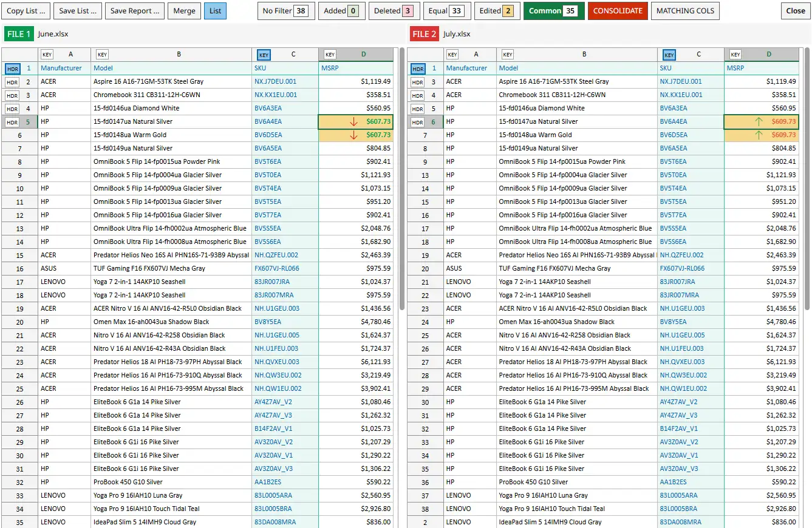Screen dimensions: 812x528
Task: Click File 1 Yoga Pro 9 Luna Gray cell
Action: pyautogui.click(x=171, y=496)
